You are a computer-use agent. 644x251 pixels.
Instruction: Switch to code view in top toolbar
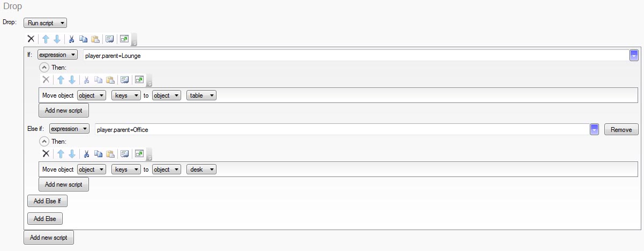(x=109, y=39)
